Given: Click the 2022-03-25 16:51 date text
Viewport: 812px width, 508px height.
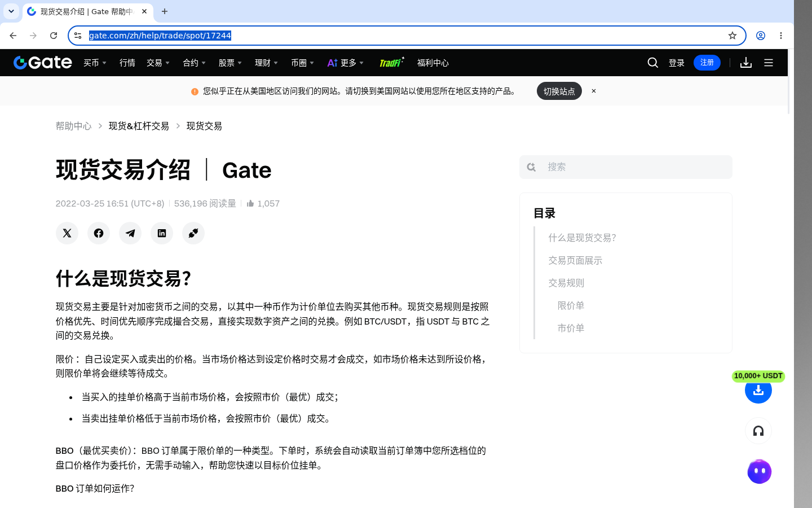Looking at the screenshot, I should (x=110, y=203).
